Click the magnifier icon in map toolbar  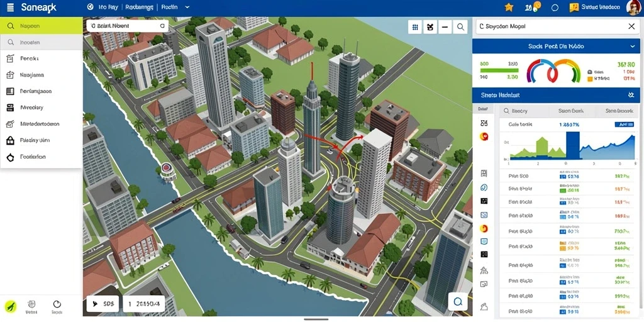click(x=461, y=28)
